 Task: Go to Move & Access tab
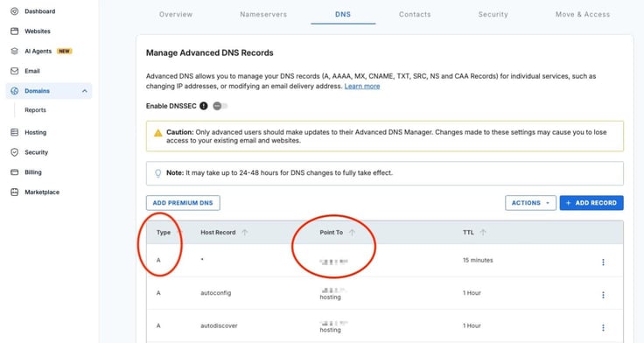583,14
